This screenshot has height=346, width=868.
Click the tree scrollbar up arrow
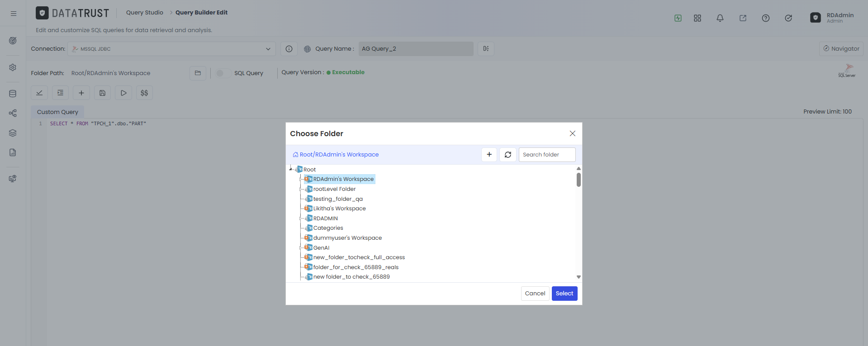coord(579,168)
